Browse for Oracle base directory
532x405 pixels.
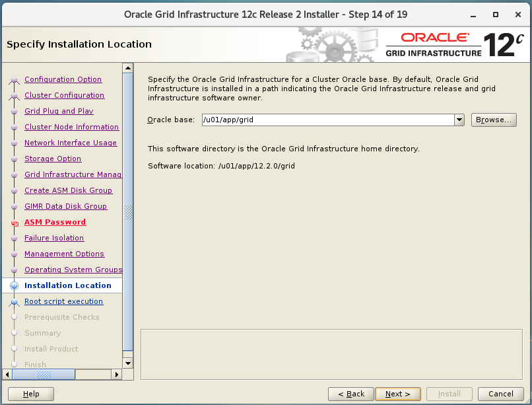(494, 120)
